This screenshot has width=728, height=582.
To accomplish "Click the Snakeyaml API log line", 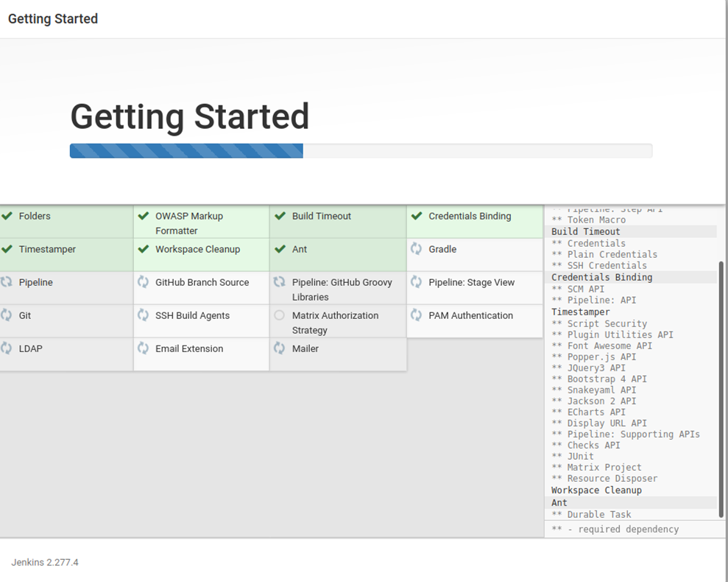I will click(x=594, y=390).
